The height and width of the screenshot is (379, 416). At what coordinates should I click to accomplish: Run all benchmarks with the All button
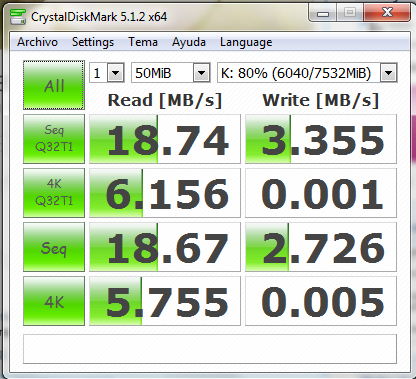pos(54,85)
